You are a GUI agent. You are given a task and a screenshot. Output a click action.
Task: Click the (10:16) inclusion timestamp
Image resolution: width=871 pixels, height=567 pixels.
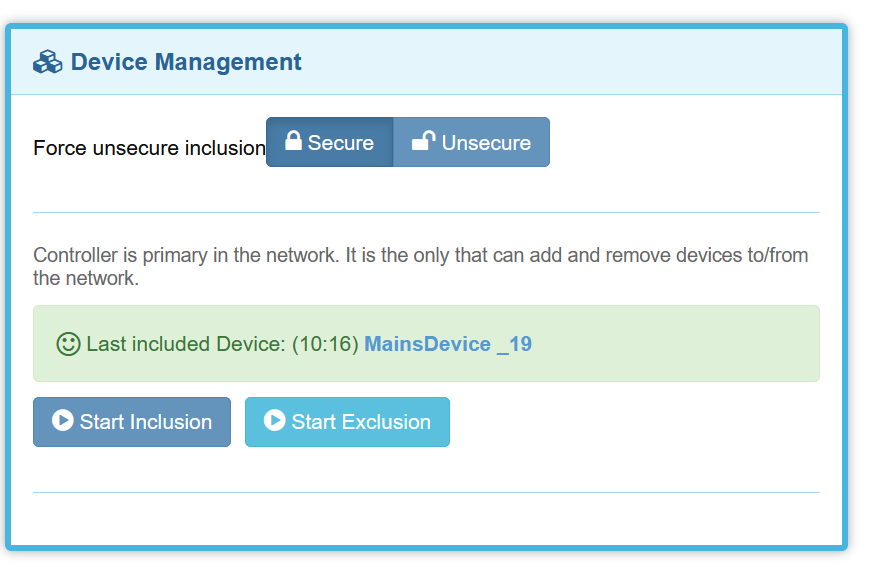pyautogui.click(x=325, y=344)
